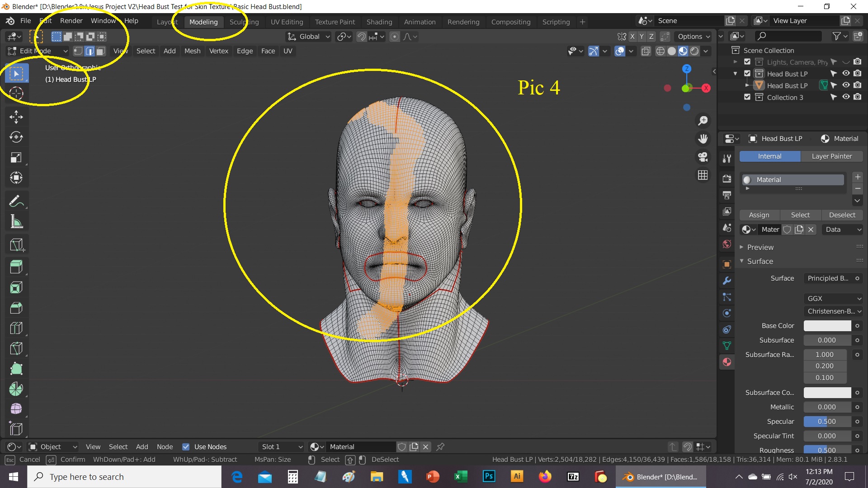Image resolution: width=868 pixels, height=488 pixels.
Task: Hide Collection 3 with eye icon
Action: click(846, 97)
